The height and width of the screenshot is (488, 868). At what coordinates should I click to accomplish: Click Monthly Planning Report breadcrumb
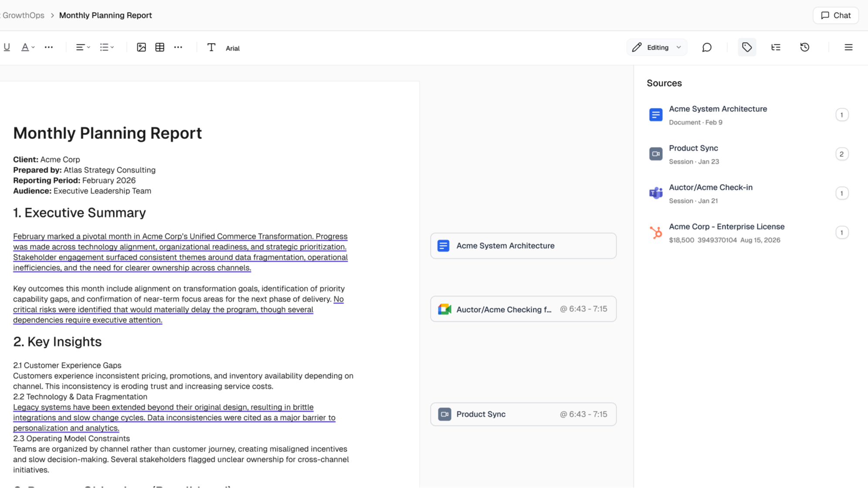click(105, 15)
